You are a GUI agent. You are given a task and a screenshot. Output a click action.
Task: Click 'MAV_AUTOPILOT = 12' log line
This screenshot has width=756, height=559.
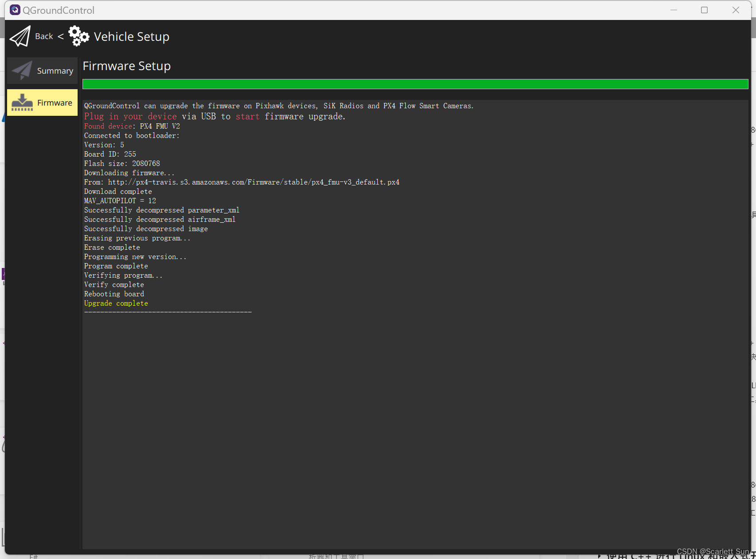coord(120,201)
